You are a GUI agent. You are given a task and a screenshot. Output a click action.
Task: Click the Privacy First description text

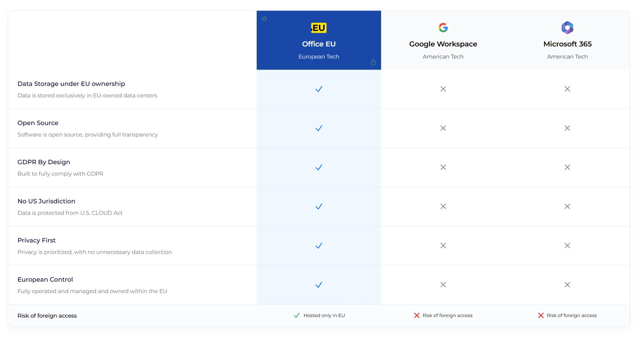[x=95, y=252]
